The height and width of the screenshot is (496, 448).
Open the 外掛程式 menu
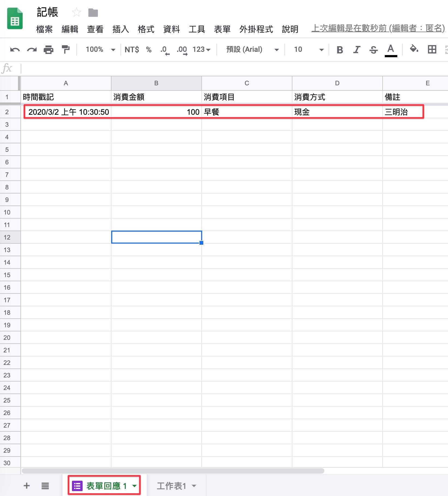[x=256, y=29]
